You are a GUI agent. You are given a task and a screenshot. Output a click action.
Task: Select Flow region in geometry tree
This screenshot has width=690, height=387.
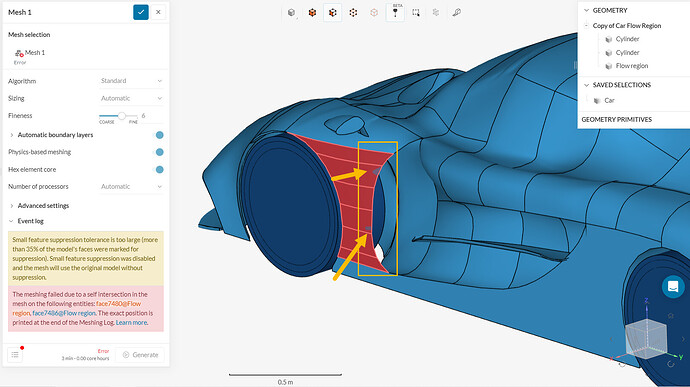[631, 66]
